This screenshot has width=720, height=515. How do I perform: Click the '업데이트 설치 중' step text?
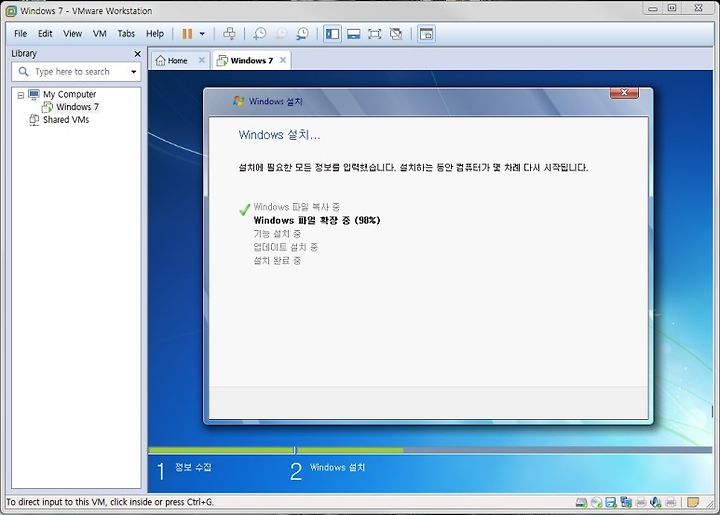[x=286, y=247]
